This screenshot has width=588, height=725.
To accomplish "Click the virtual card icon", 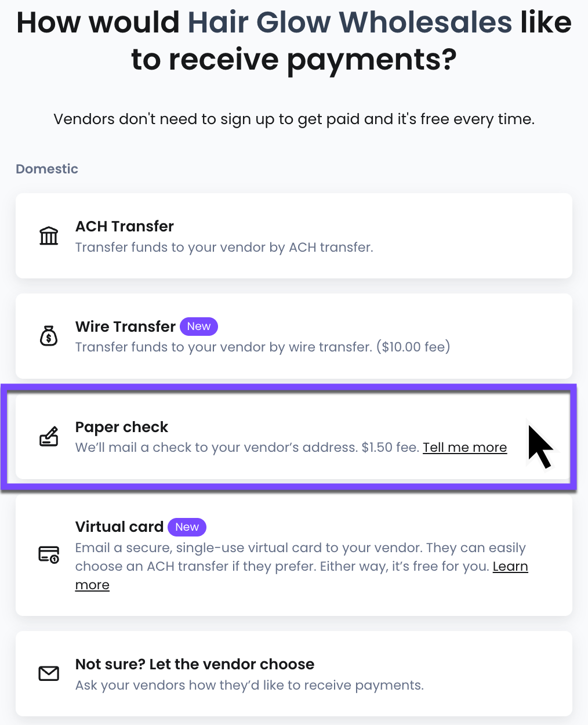I will (49, 554).
